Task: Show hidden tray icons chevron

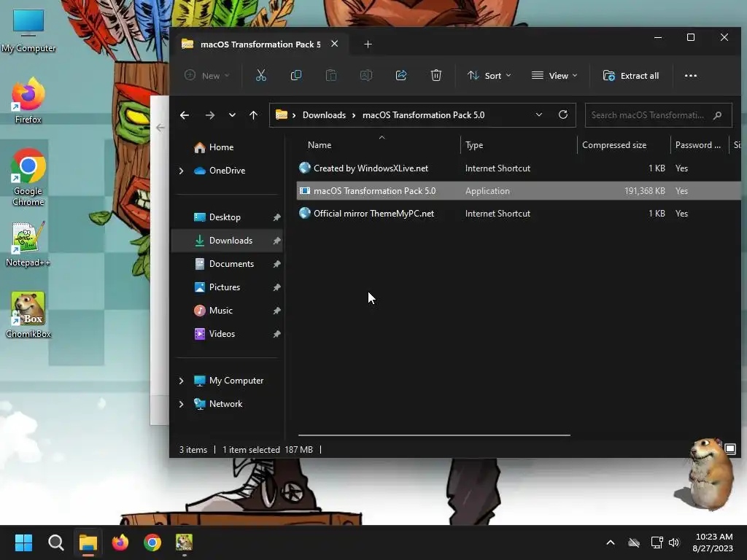Action: click(x=611, y=542)
